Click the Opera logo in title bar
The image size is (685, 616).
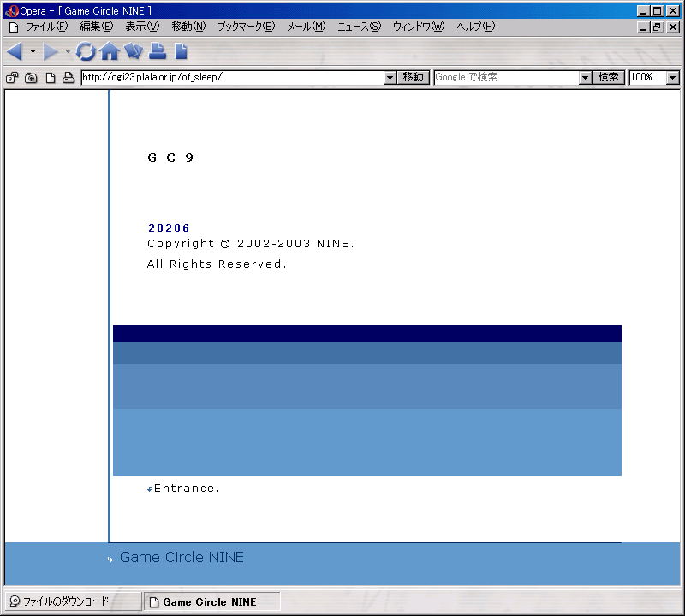click(11, 11)
